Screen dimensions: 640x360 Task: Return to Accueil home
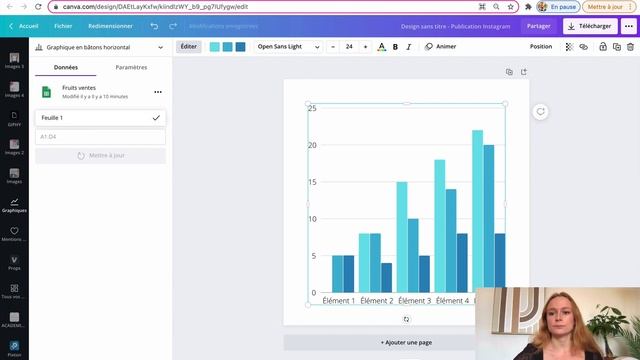click(24, 26)
